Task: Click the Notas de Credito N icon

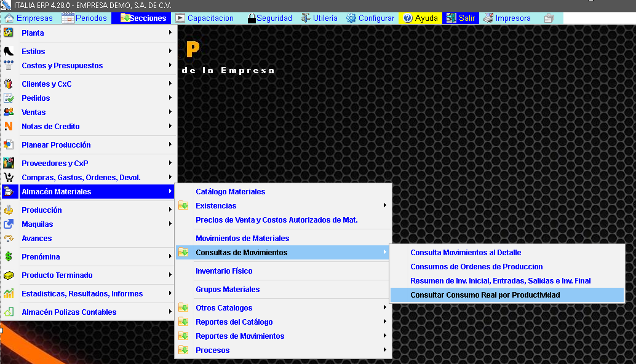Action: point(9,127)
